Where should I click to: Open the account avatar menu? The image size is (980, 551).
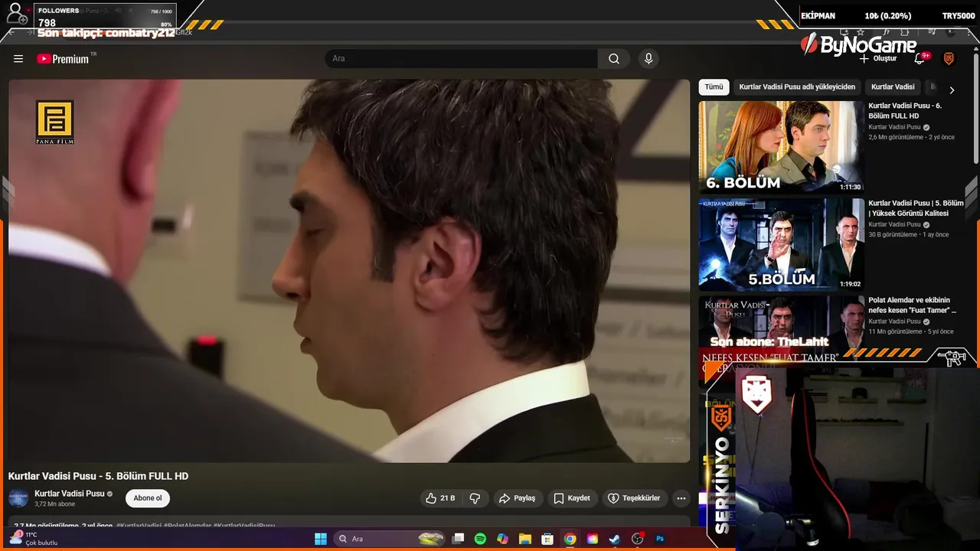click(949, 59)
